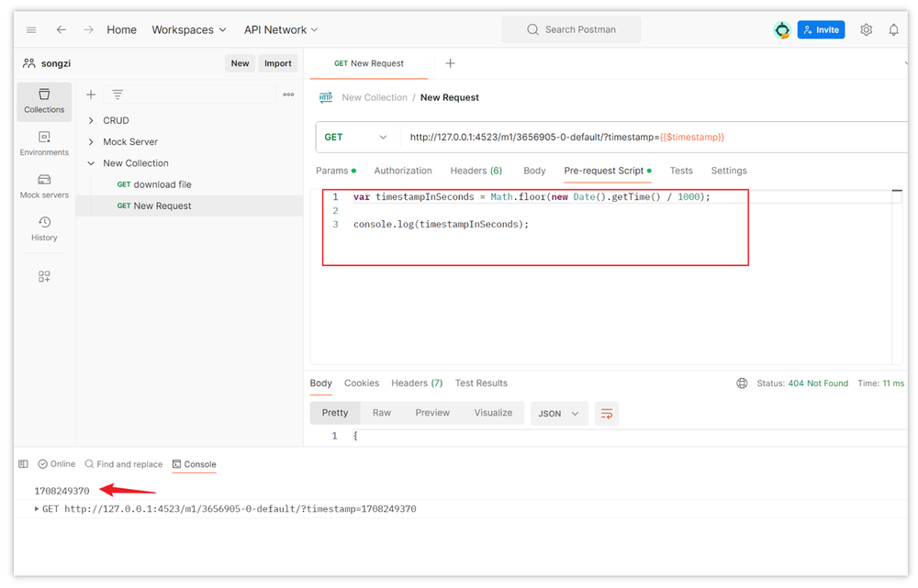Click the collection options three-dots icon

coord(288,94)
